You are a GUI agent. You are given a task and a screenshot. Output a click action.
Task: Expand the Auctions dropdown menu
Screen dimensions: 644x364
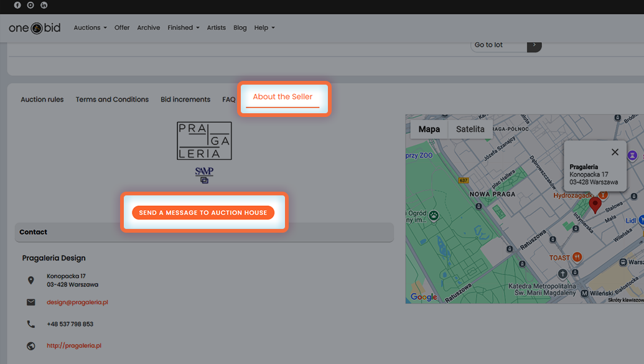tap(90, 27)
